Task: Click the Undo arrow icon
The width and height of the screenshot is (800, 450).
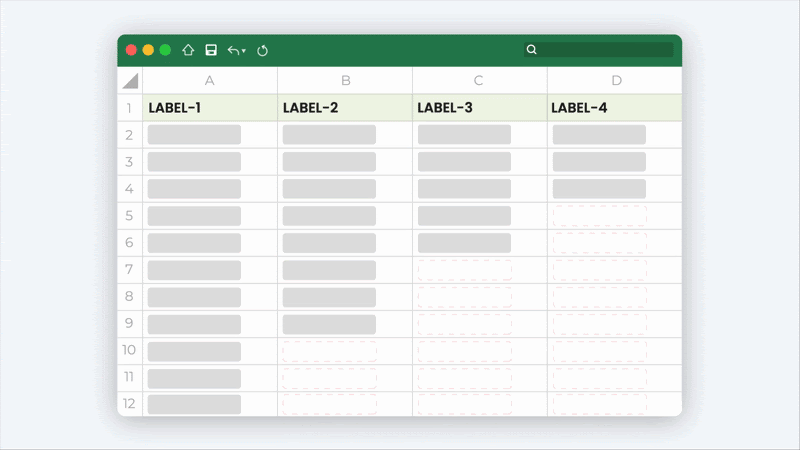Action: [x=233, y=50]
